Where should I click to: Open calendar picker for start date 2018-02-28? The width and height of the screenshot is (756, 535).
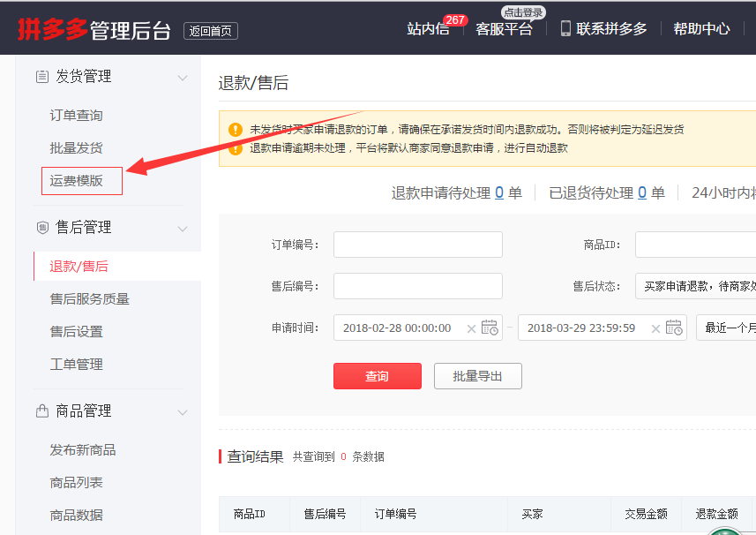(x=490, y=328)
